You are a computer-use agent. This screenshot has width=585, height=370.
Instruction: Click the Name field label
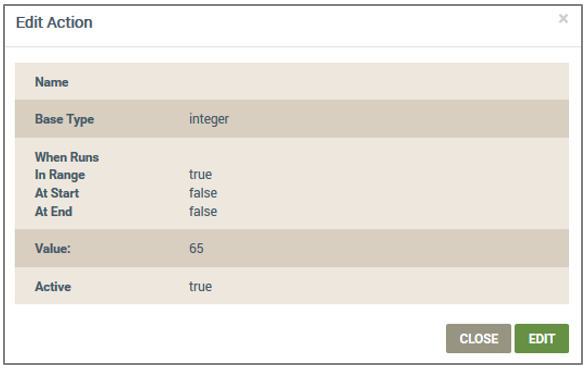(51, 82)
